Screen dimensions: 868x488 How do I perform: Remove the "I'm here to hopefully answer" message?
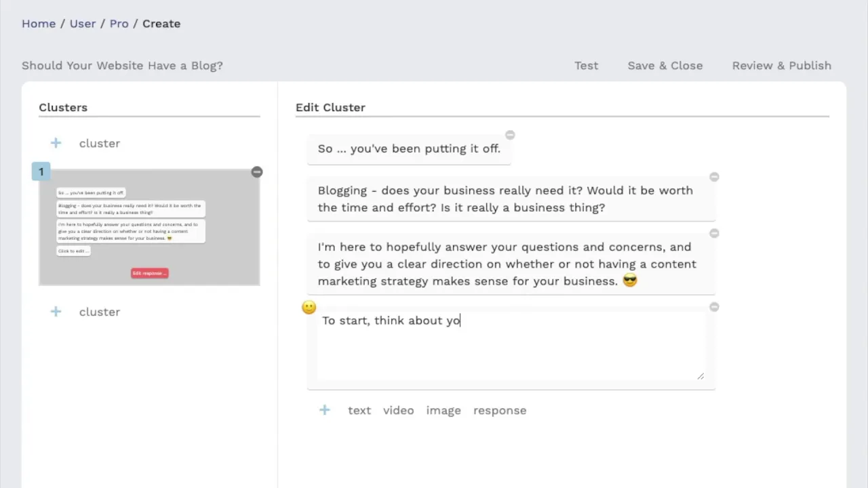point(714,233)
